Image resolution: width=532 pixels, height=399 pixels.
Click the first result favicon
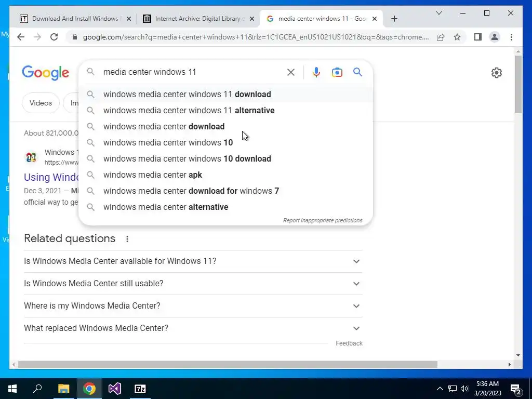31,157
